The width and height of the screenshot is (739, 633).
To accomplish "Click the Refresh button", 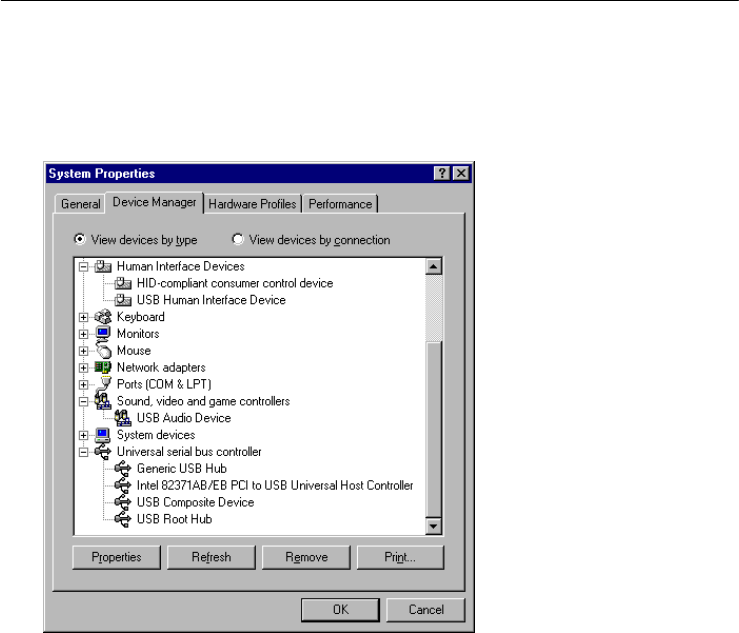I will tap(211, 557).
